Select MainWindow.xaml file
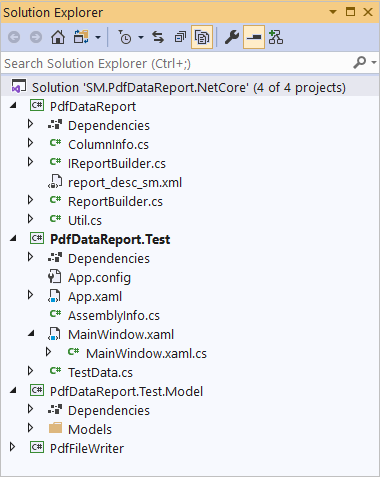The image size is (380, 477). point(121,335)
